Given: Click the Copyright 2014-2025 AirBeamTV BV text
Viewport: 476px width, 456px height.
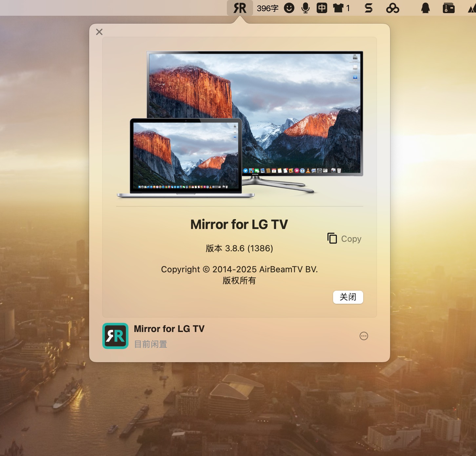Looking at the screenshot, I should click(239, 269).
